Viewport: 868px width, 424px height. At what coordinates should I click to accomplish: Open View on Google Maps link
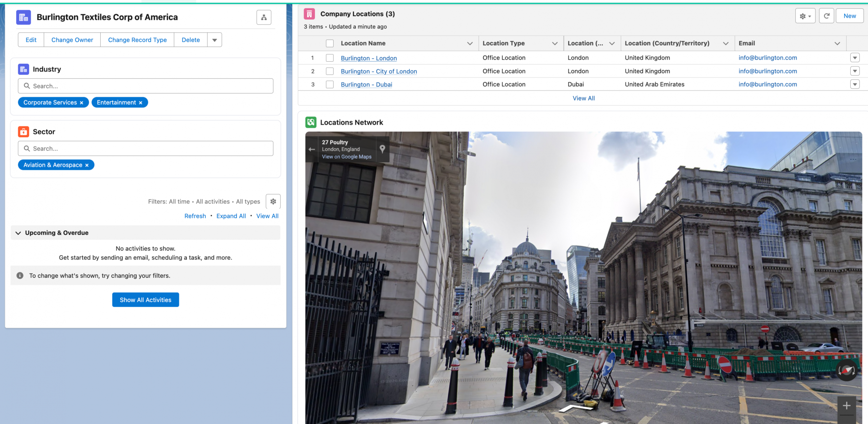point(347,157)
